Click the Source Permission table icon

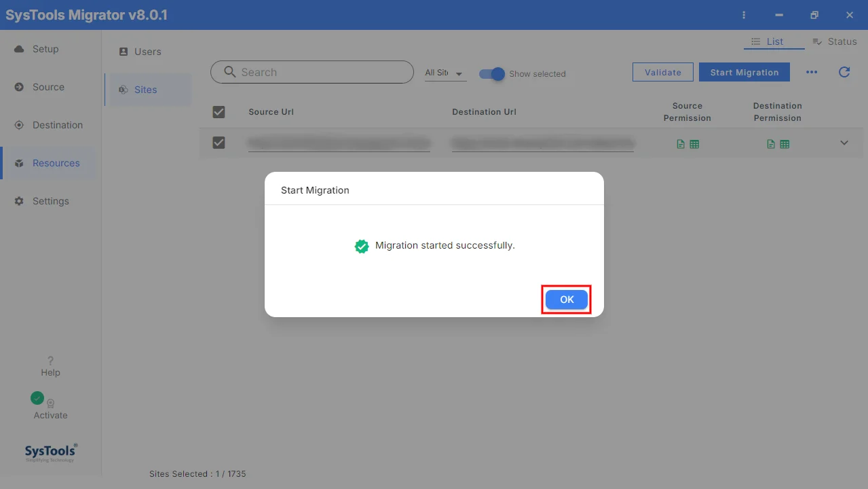tap(694, 144)
